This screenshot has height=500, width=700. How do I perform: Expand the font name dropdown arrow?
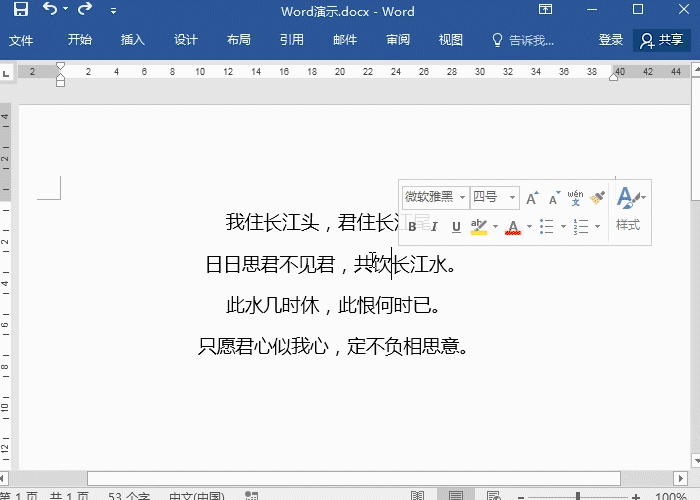[462, 197]
